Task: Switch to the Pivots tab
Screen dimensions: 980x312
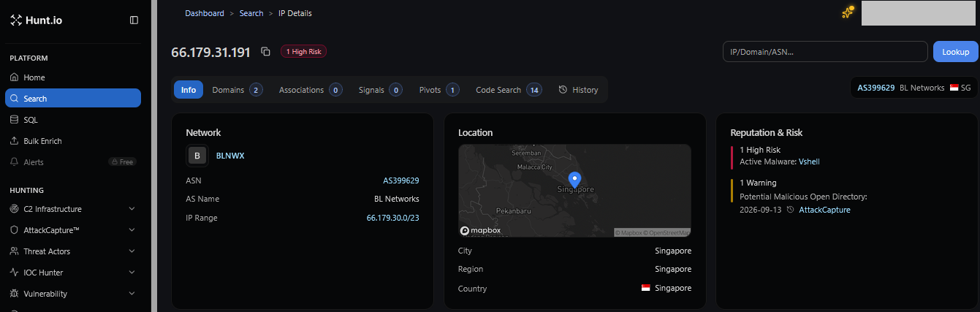Action: tap(438, 90)
